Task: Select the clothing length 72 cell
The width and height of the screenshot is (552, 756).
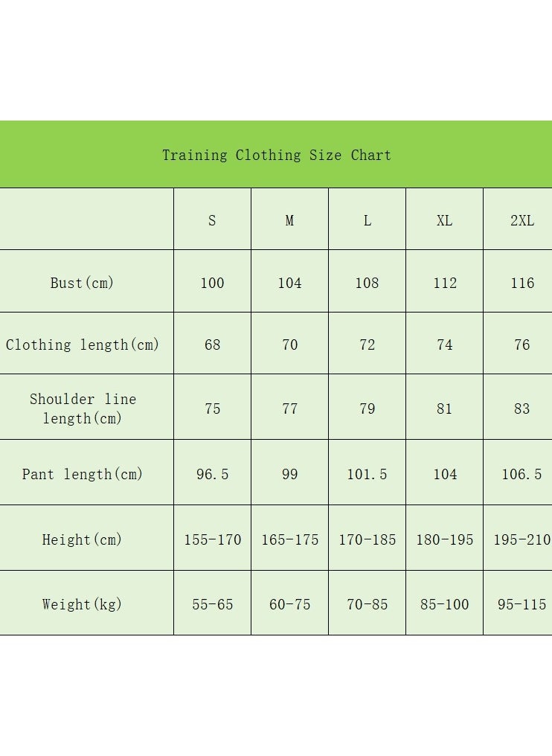Action: tap(367, 343)
